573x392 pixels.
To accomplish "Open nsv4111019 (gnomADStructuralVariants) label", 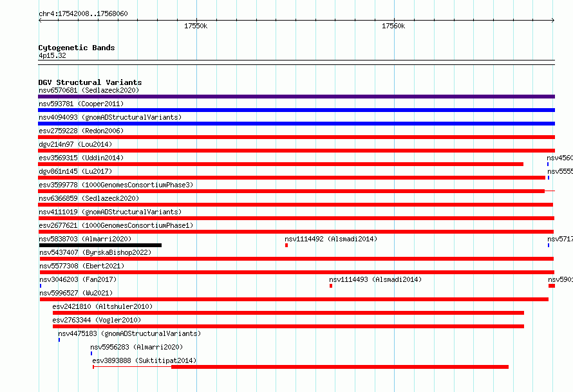I will (x=110, y=212).
